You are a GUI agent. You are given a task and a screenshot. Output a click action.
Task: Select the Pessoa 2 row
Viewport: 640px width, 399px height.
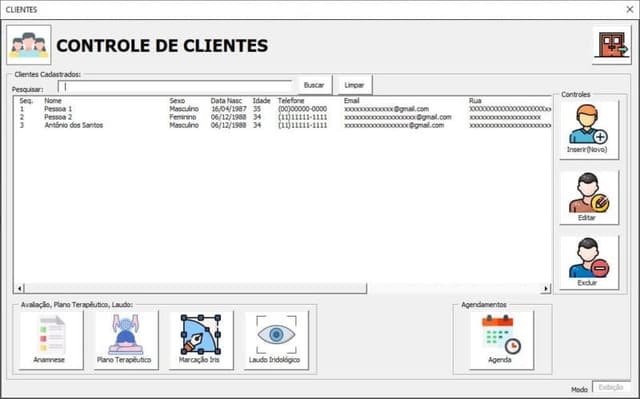pyautogui.click(x=282, y=117)
